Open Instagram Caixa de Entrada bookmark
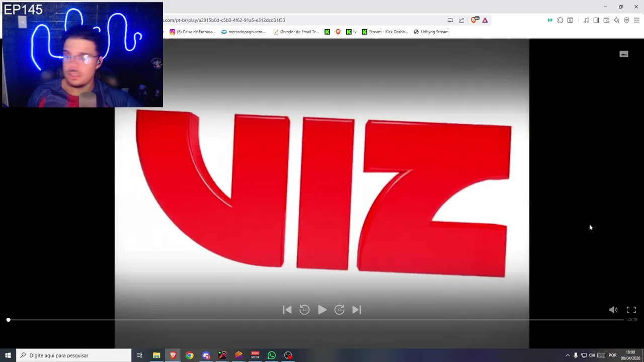This screenshot has height=362, width=644. (193, 32)
